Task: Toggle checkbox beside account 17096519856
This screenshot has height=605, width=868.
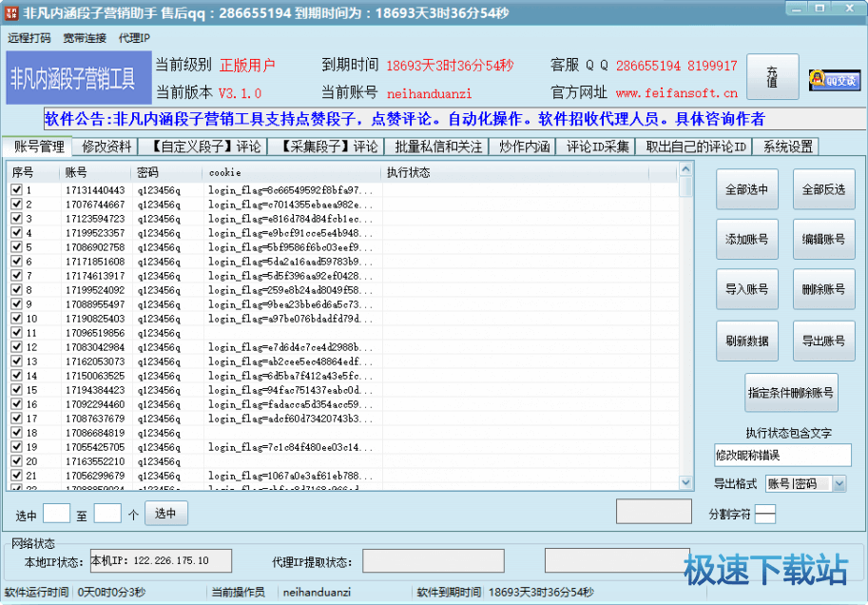Action: pyautogui.click(x=16, y=332)
